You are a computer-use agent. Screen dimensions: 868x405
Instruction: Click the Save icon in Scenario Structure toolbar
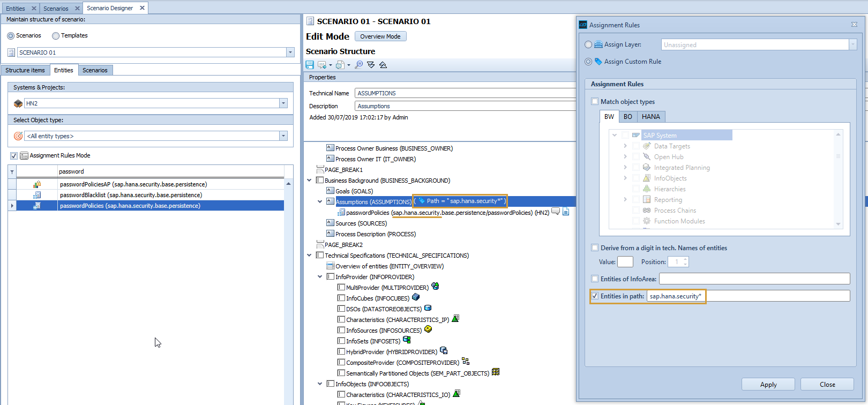[310, 65]
